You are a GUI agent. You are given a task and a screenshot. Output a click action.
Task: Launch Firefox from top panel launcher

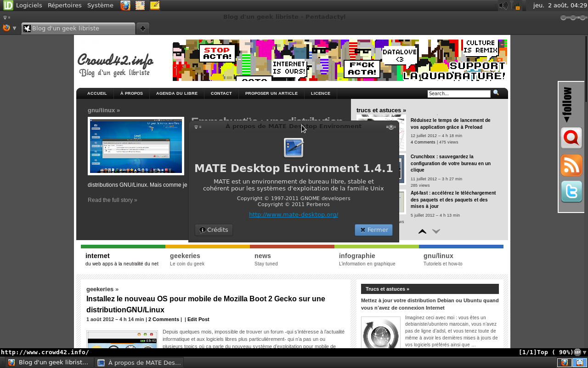click(x=125, y=6)
